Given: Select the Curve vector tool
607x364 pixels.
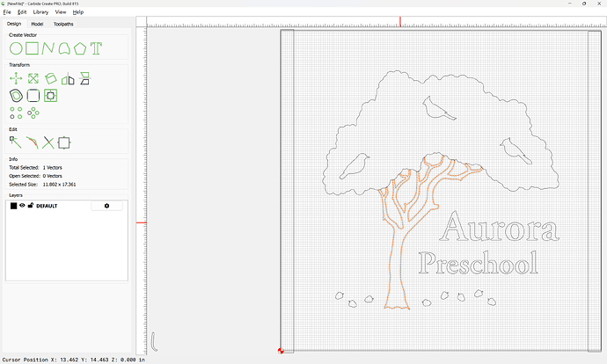Looking at the screenshot, I should click(x=64, y=48).
